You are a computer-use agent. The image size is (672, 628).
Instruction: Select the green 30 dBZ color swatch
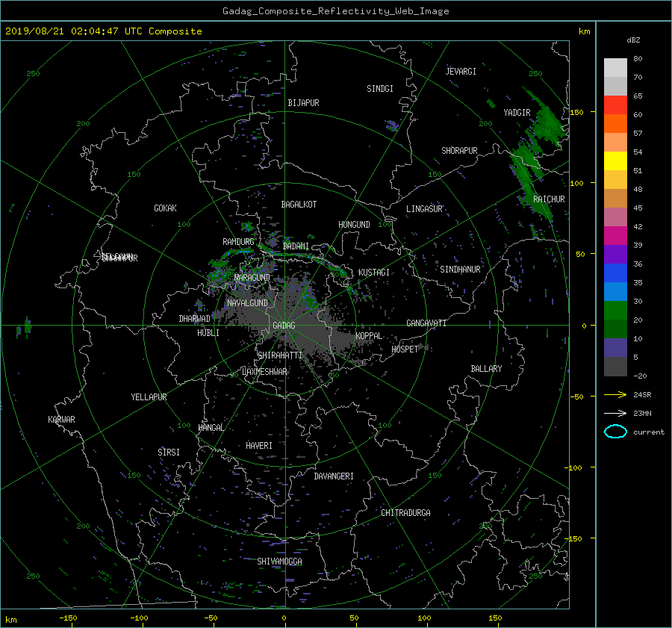pos(615,311)
